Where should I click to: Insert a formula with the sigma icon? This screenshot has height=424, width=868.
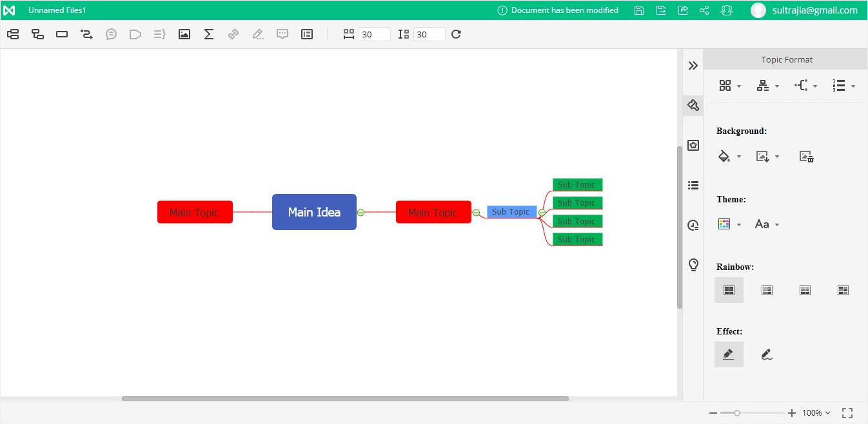click(x=208, y=34)
